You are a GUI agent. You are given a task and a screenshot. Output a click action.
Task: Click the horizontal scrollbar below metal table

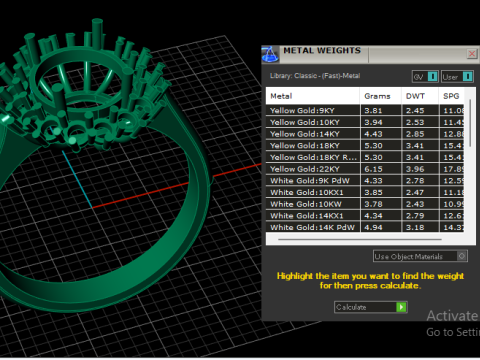click(360, 239)
